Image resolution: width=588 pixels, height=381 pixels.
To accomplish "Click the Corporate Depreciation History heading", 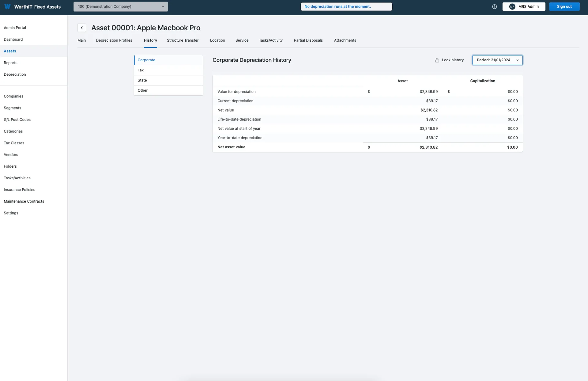I will (x=252, y=60).
